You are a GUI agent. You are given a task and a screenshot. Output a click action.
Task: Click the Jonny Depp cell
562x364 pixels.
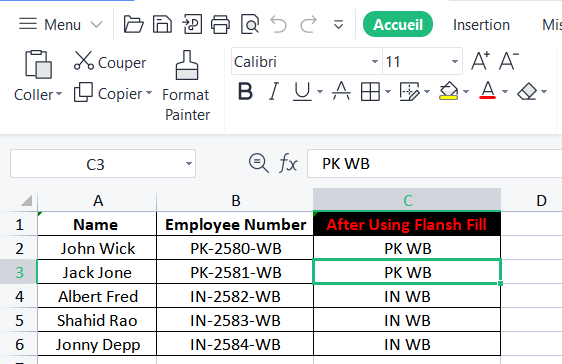click(x=97, y=344)
